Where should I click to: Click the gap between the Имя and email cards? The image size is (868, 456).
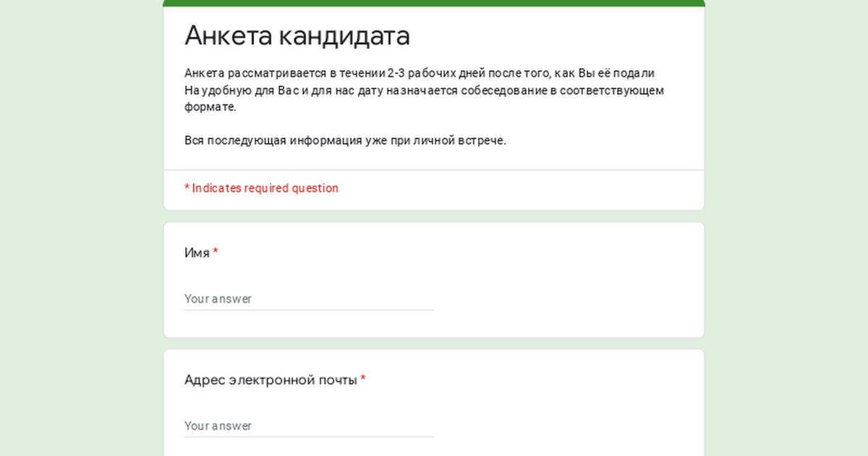click(434, 344)
